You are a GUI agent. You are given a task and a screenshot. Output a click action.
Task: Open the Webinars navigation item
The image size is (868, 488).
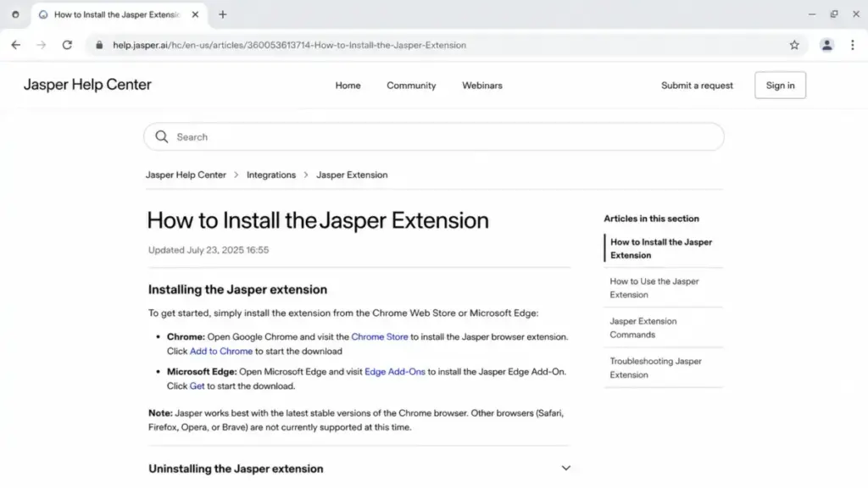coord(482,86)
